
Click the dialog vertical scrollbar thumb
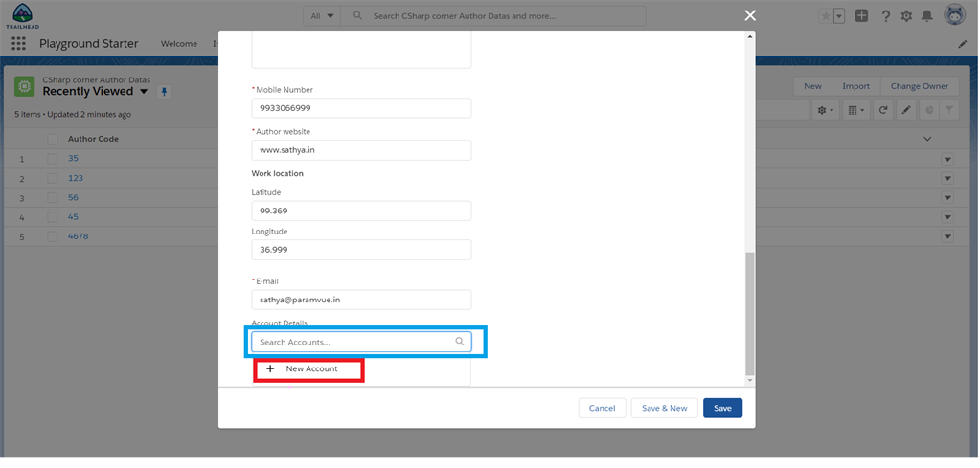750,314
